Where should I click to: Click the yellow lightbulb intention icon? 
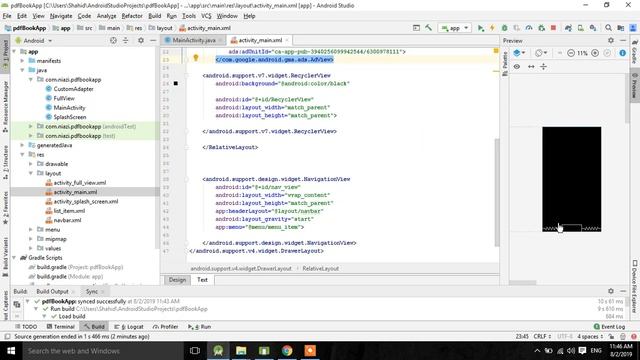(x=196, y=58)
